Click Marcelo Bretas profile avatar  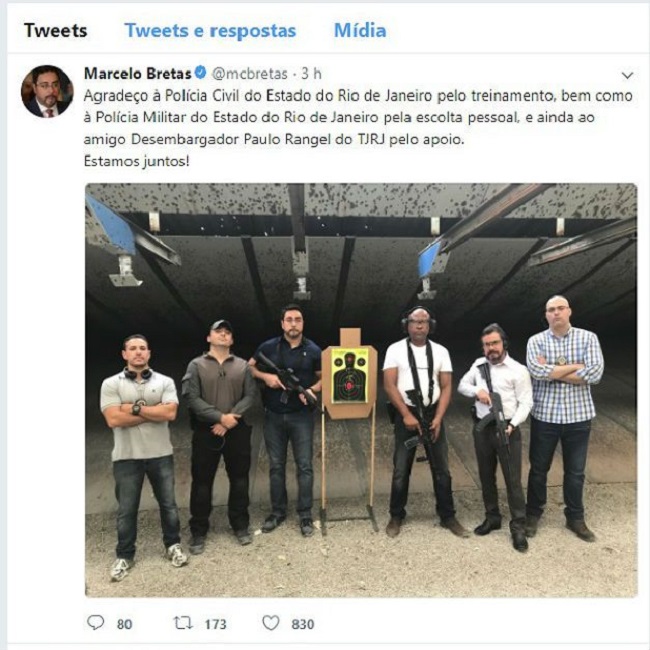click(x=47, y=92)
